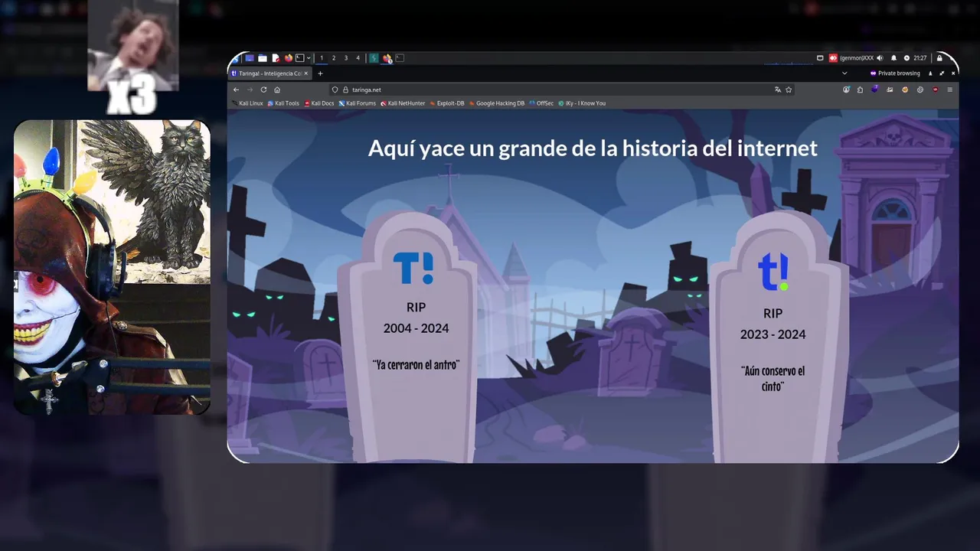
Task: Go to the browser home page
Action: coord(277,90)
